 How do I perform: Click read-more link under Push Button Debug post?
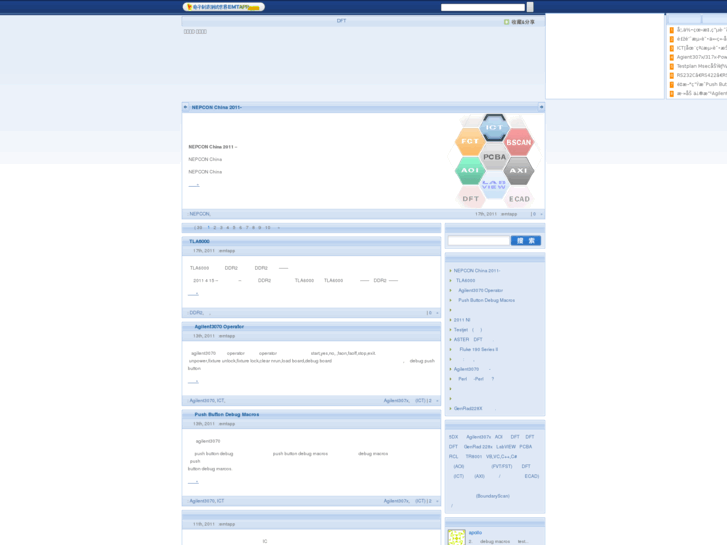coord(193,482)
